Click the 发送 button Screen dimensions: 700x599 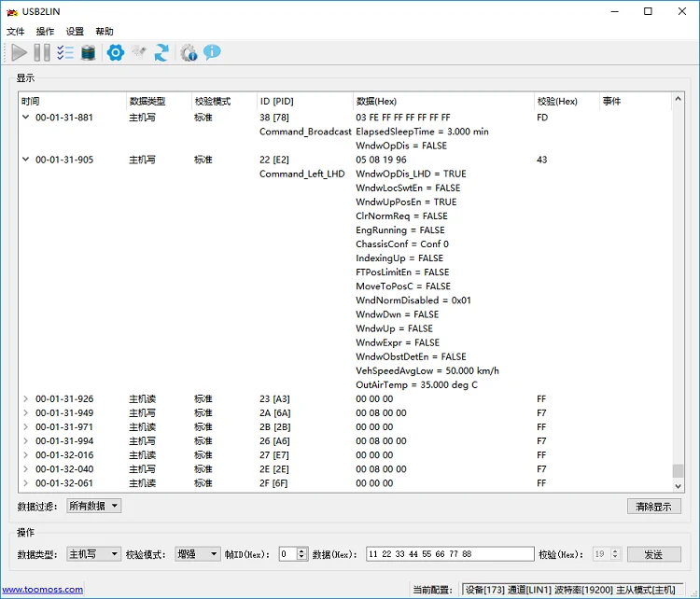click(x=654, y=554)
